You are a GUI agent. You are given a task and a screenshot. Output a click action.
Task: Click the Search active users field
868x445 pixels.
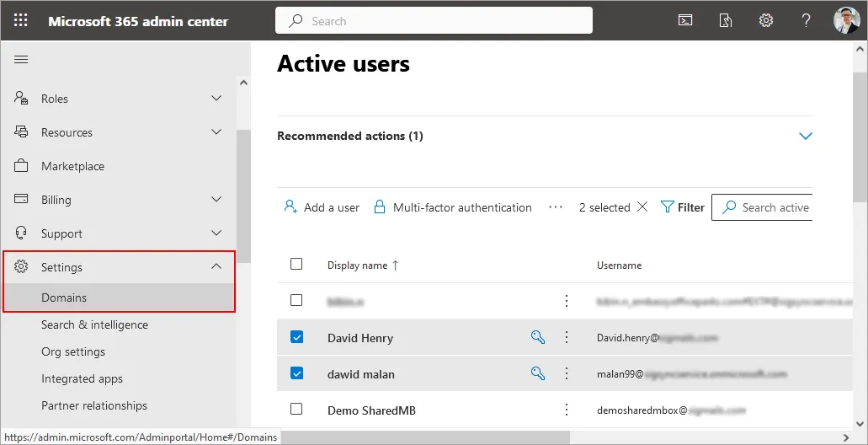(762, 207)
